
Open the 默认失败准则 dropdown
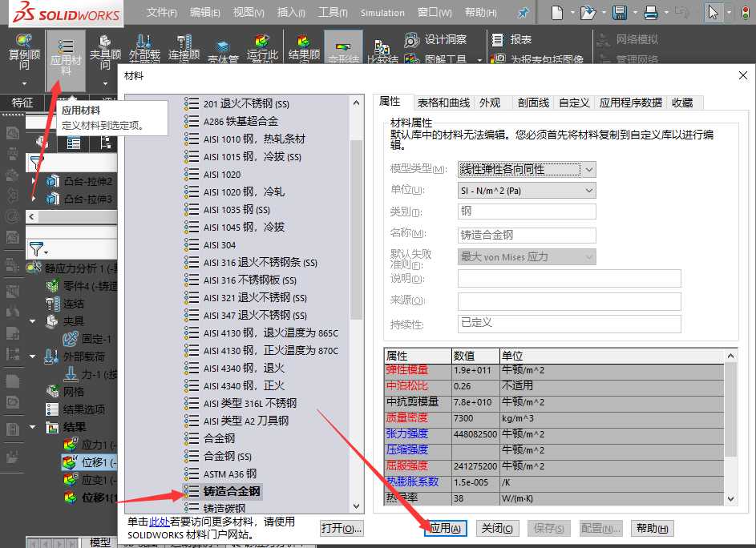pos(527,257)
